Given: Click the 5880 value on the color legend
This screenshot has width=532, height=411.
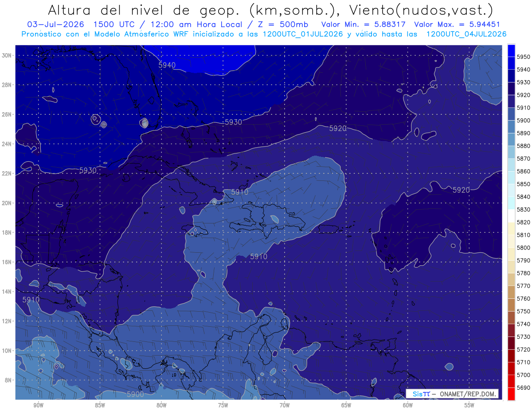Looking at the screenshot, I should pyautogui.click(x=524, y=146).
